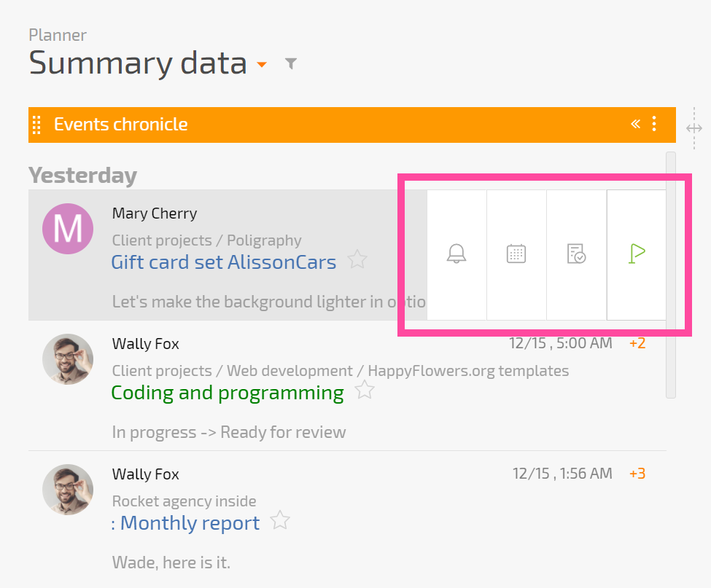
Task: Star the Gift card set AlissonCars task
Action: click(x=357, y=259)
